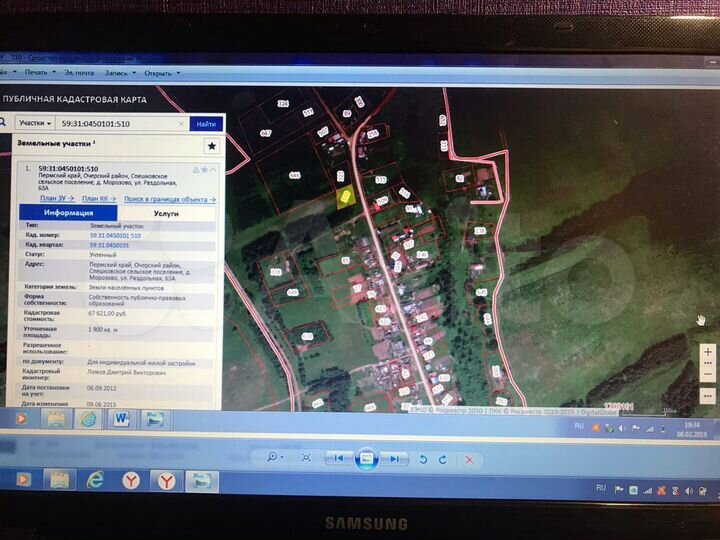Clear the search field with the X icon
The width and height of the screenshot is (720, 540).
pos(181,124)
